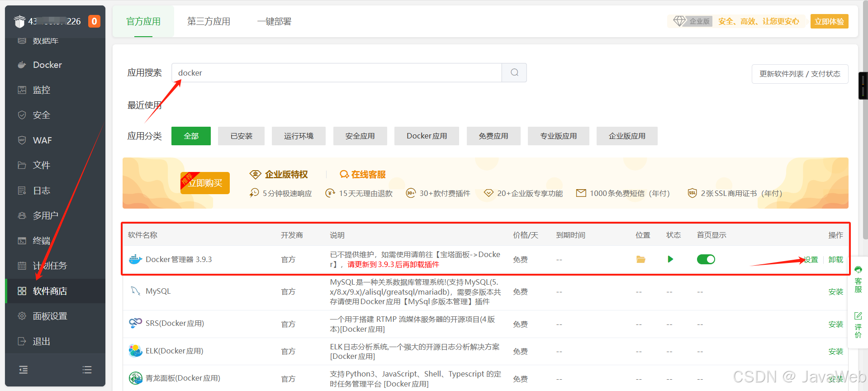This screenshot has height=391, width=868.
Task: Click 更新软件列表 / 支付状态 button
Action: pos(800,74)
